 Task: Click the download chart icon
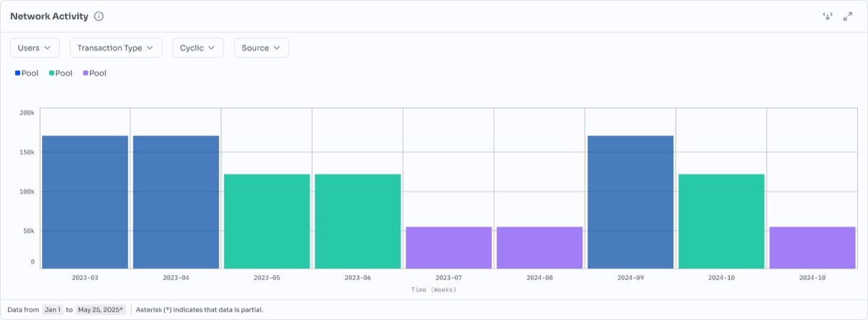tap(827, 16)
